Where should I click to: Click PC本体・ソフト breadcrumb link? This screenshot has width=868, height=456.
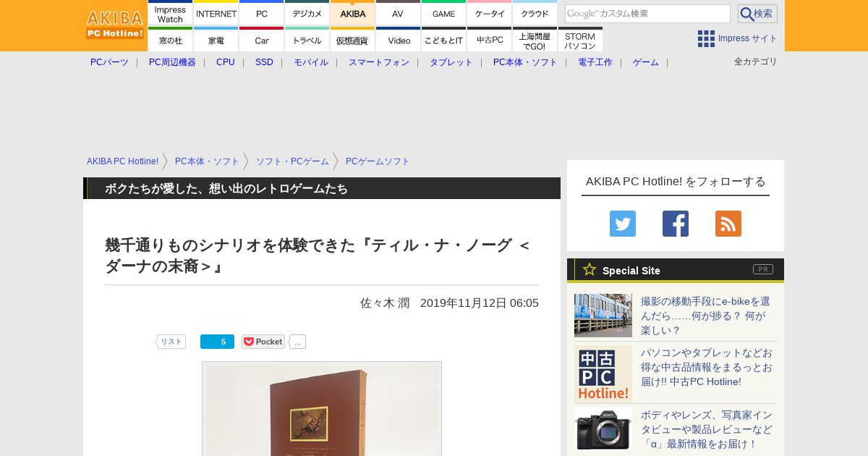click(207, 161)
